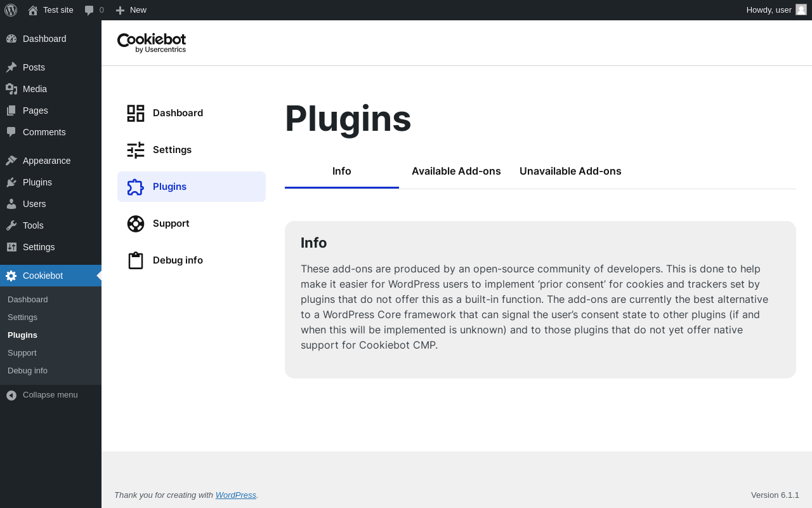Screen dimensions: 812x508
Task: Click the pending comments count 0
Action: (x=101, y=10)
